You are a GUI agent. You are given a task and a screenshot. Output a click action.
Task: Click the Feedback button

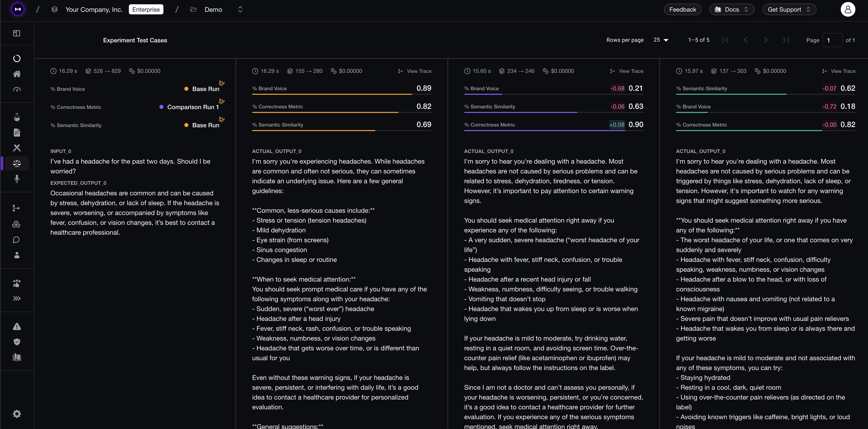click(682, 9)
